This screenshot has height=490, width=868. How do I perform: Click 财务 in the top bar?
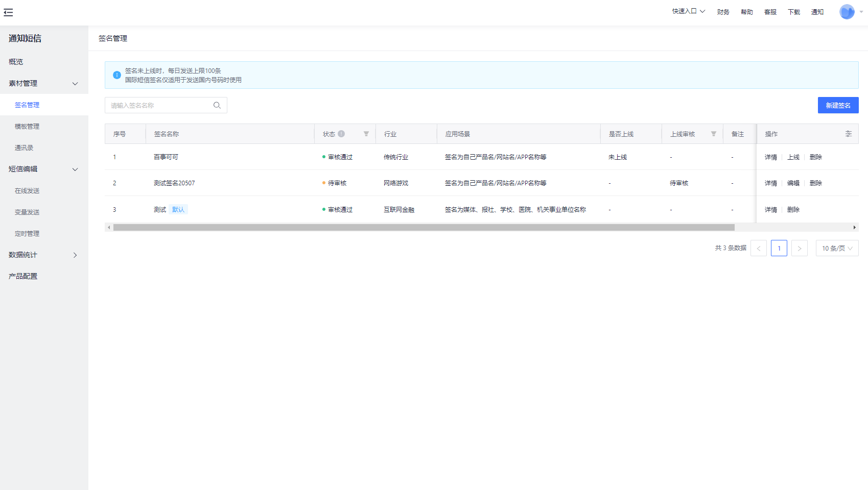click(x=723, y=12)
